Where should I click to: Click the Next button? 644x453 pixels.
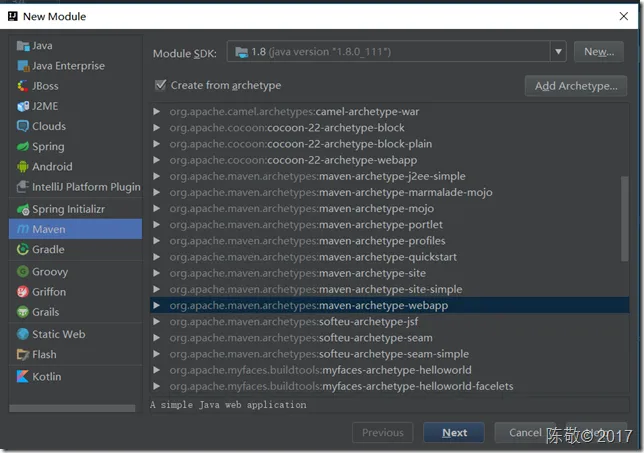click(454, 432)
